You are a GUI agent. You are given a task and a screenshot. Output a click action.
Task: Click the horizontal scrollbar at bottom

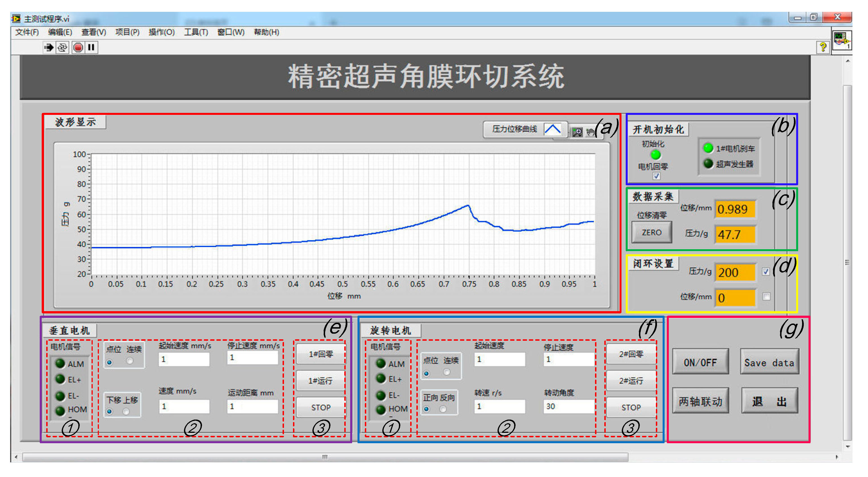[x=325, y=457]
